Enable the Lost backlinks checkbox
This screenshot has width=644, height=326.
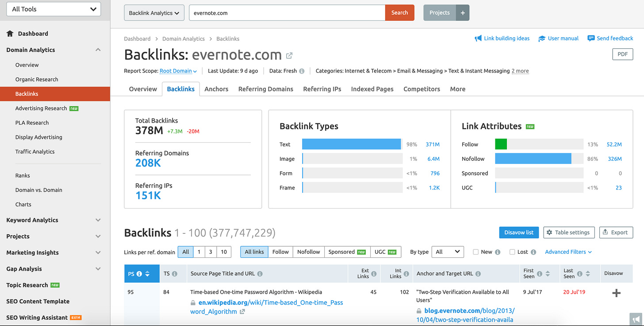[x=512, y=252]
